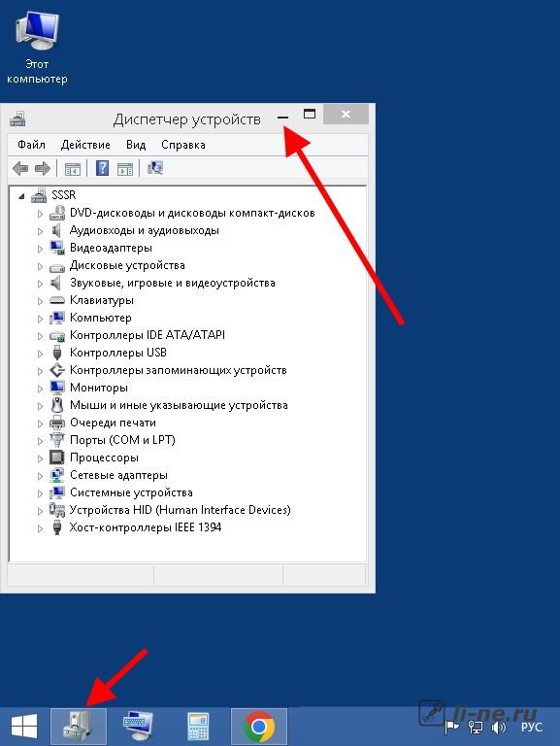Collapse the SSSR root node

[21, 195]
